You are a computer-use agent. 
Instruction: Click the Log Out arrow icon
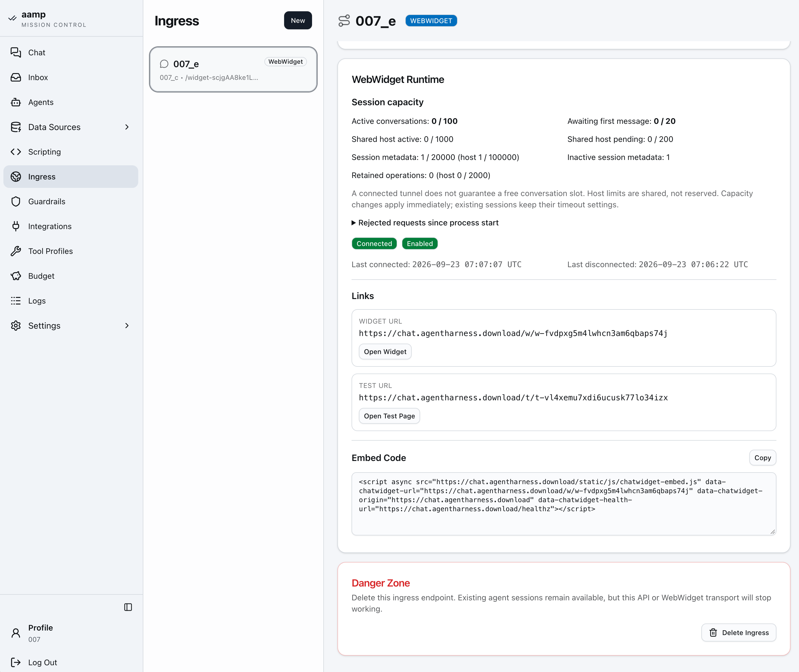pyautogui.click(x=16, y=662)
